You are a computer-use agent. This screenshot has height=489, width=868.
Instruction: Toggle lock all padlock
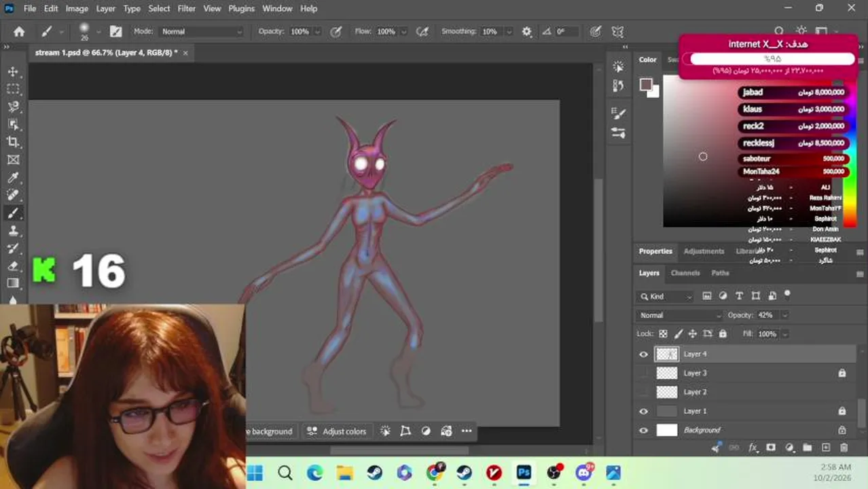pyautogui.click(x=723, y=334)
